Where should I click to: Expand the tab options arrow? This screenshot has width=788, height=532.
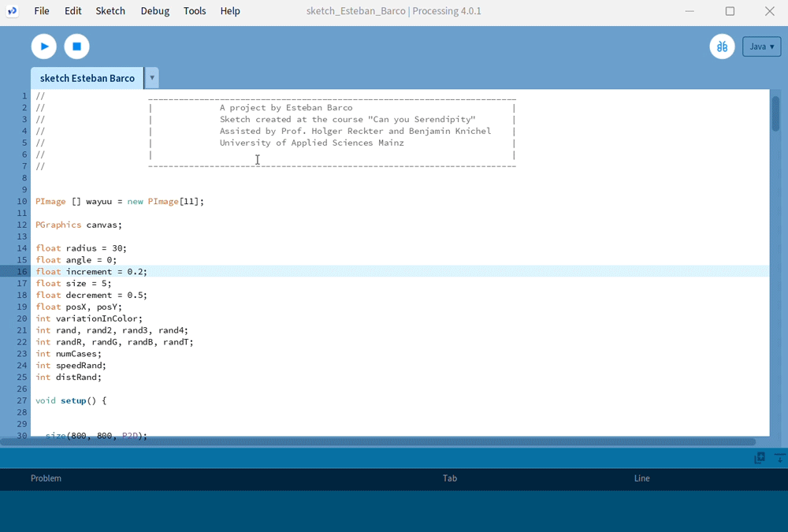pyautogui.click(x=152, y=78)
